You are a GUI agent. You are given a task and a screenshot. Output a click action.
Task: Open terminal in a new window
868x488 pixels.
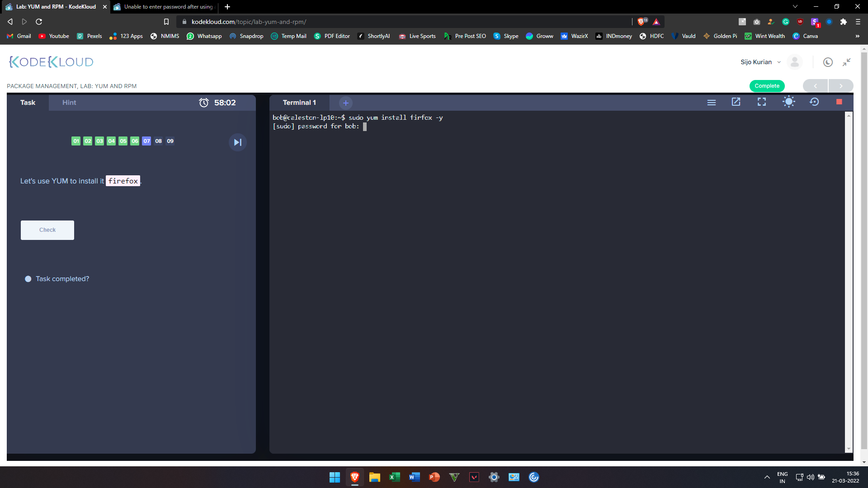(736, 102)
